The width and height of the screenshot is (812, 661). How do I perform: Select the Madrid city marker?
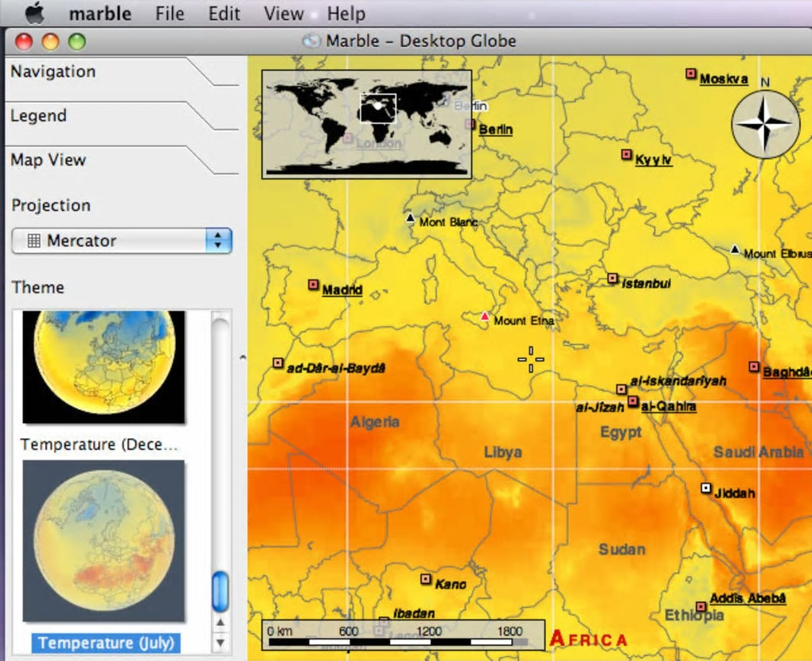coord(314,285)
